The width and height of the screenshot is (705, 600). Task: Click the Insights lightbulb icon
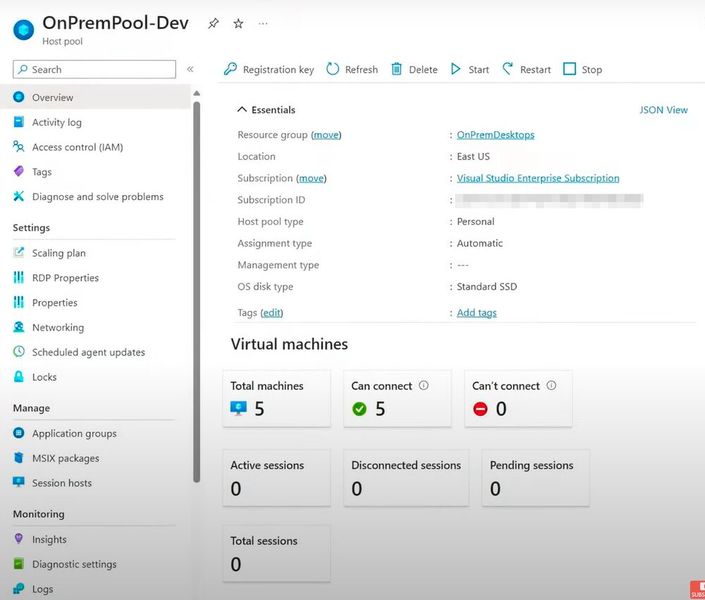tap(18, 538)
